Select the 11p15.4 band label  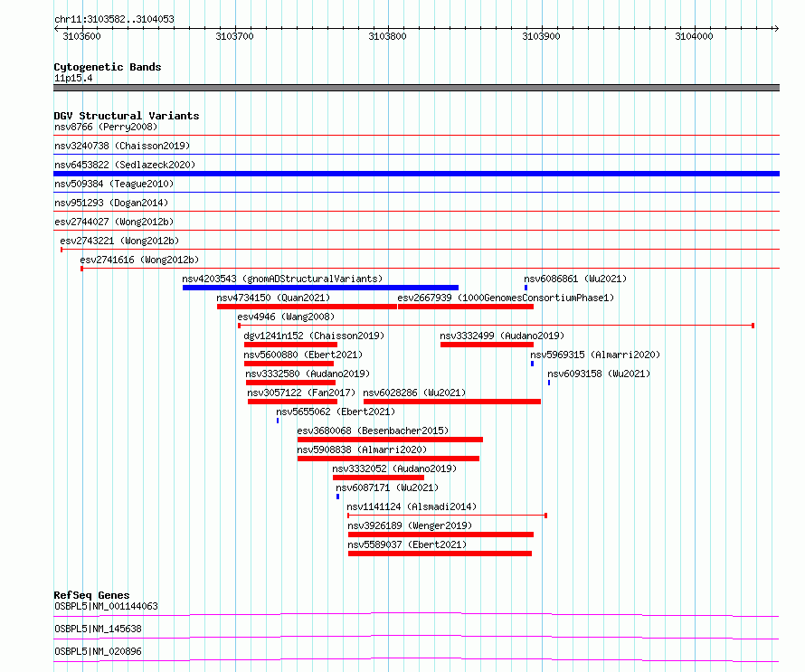73,78
